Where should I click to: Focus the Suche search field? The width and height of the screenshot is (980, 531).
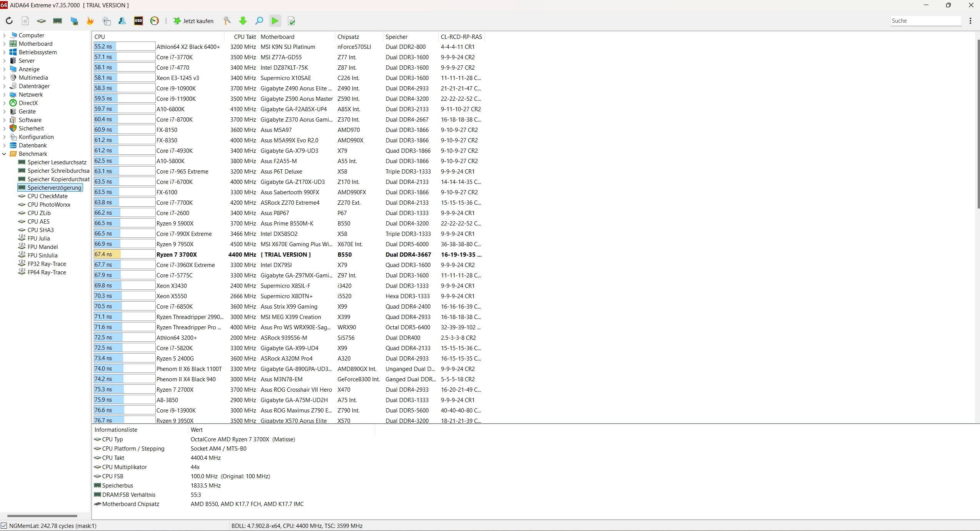tap(926, 21)
